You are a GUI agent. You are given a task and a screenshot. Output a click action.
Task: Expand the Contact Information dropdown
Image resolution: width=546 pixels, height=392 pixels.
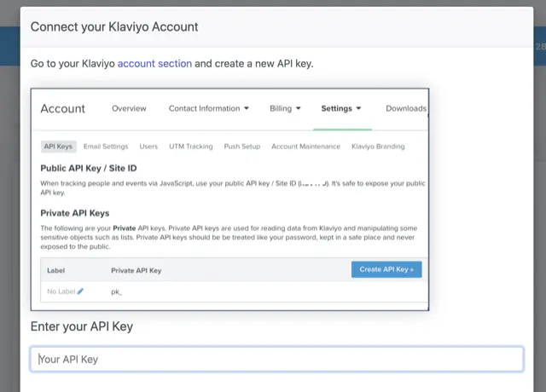click(209, 108)
